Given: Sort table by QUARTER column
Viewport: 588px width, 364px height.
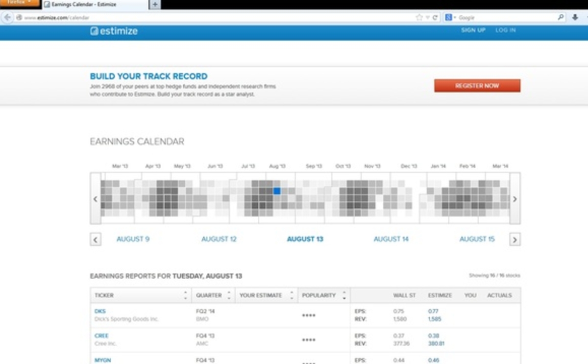Looking at the screenshot, I should pyautogui.click(x=213, y=295).
